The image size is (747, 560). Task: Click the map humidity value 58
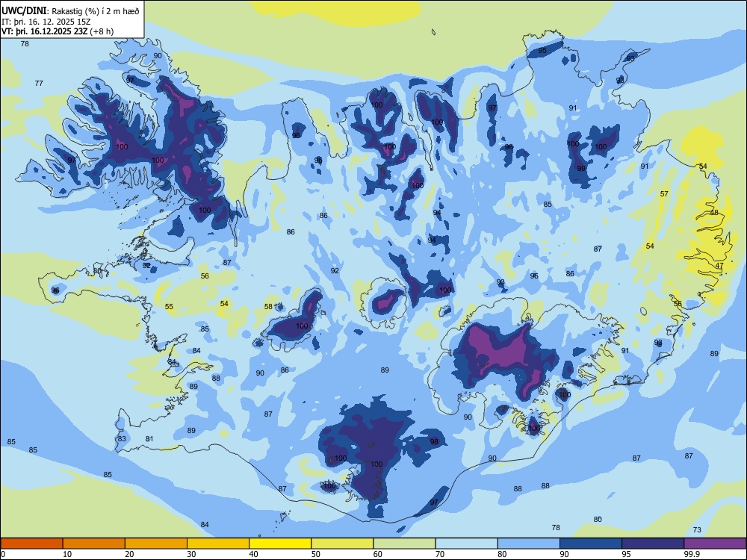click(268, 307)
